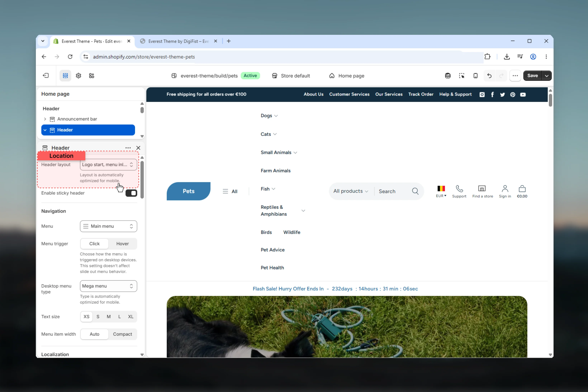Click the exit editor icon
This screenshot has height=392, width=588.
point(46,75)
